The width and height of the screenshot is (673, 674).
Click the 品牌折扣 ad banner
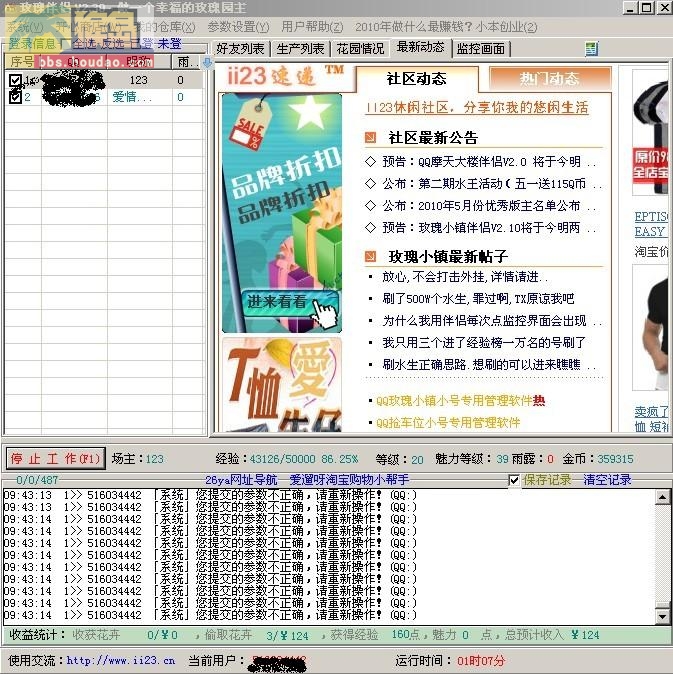[x=282, y=213]
